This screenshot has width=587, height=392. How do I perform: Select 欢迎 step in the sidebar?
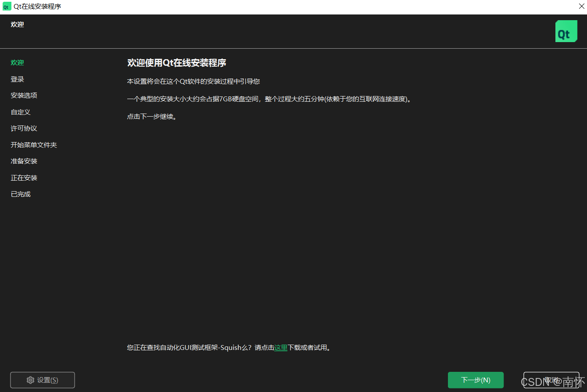(18, 63)
